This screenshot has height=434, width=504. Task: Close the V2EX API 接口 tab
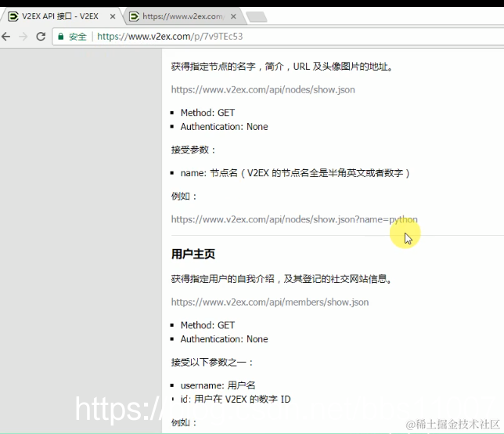(x=113, y=16)
